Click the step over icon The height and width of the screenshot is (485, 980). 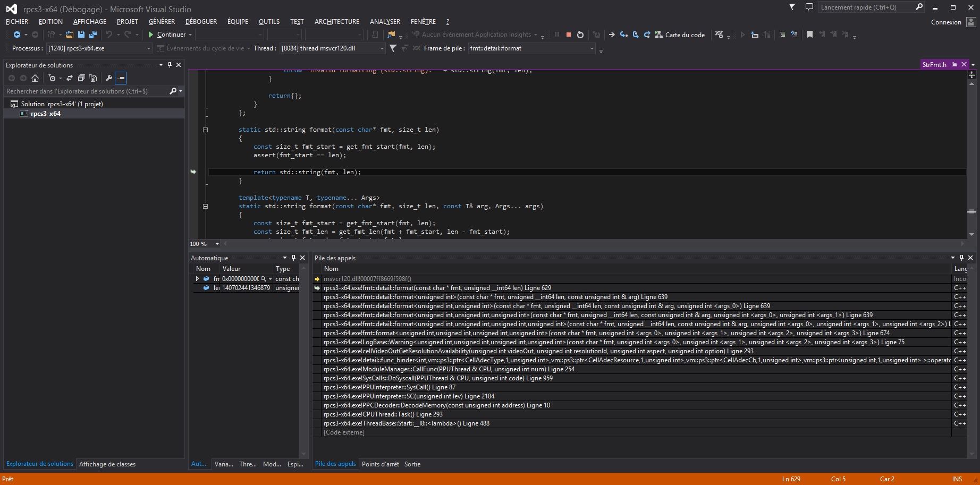[636, 35]
